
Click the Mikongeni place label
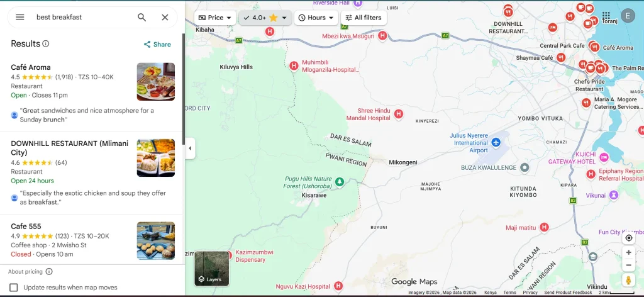[x=403, y=162]
